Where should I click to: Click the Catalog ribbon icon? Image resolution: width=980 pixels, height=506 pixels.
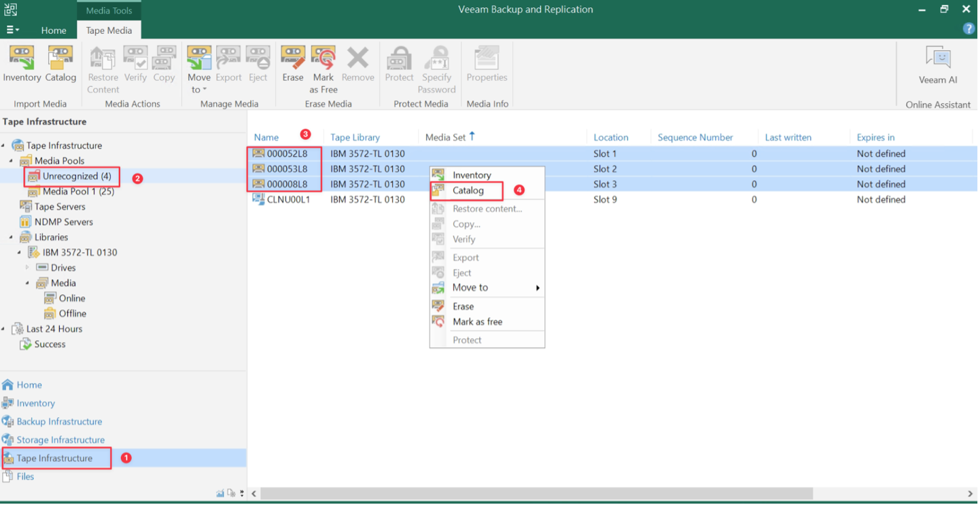(60, 65)
